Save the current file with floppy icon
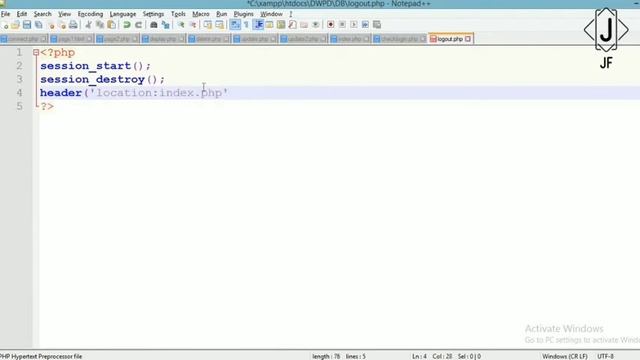 click(x=27, y=25)
